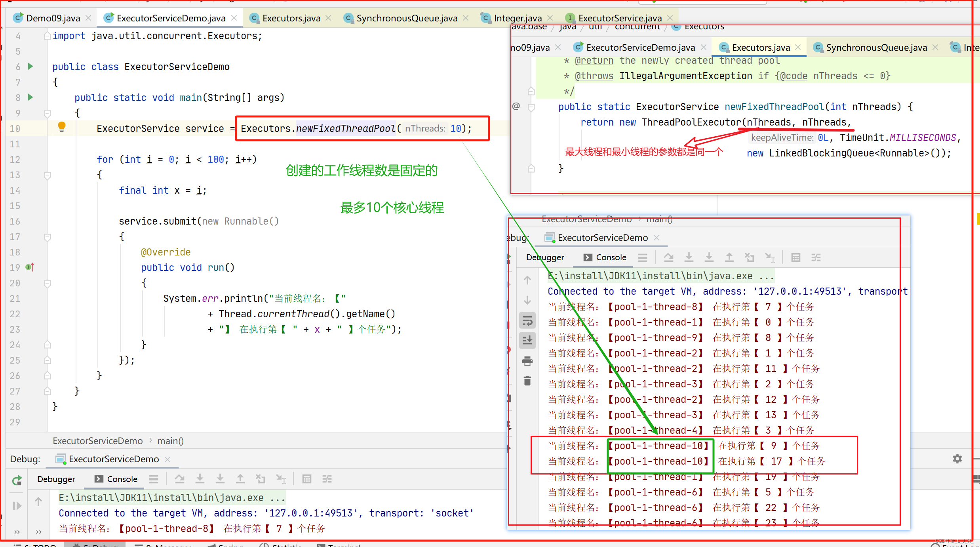Open the gear settings of the main Debug panel
Screen dimensions: 980x547
[957, 459]
